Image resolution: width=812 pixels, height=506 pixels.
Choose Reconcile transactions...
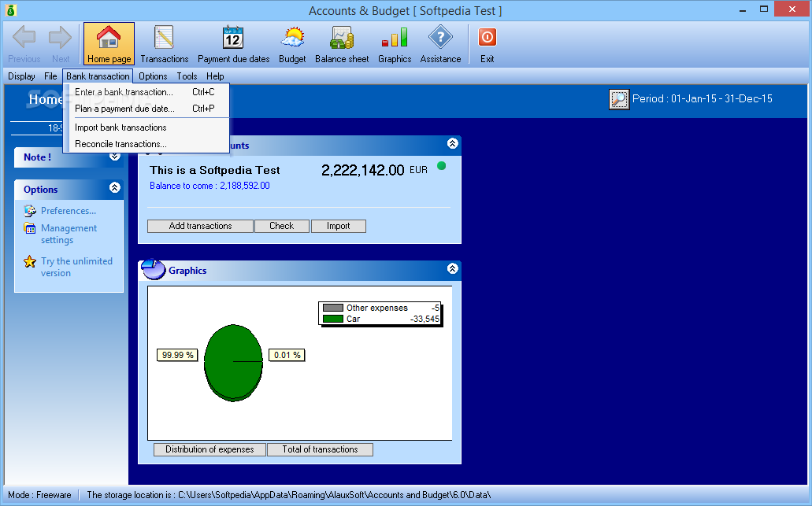146,144
